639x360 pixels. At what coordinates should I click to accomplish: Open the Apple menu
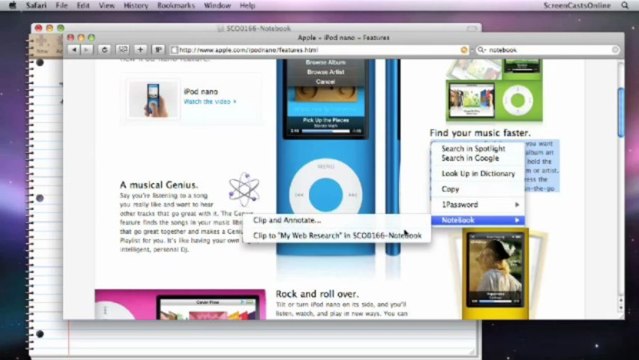point(13,5)
